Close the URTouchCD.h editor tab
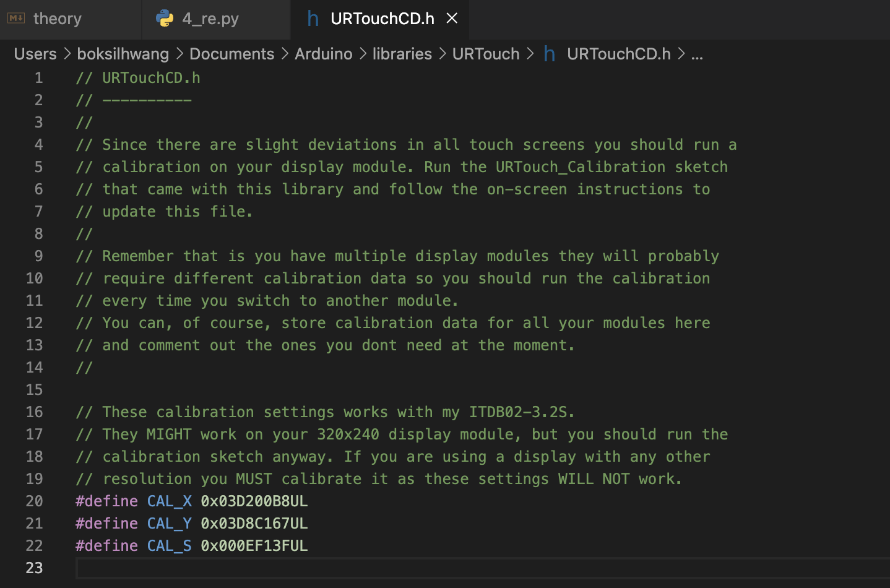This screenshot has height=588, width=890. 452,19
